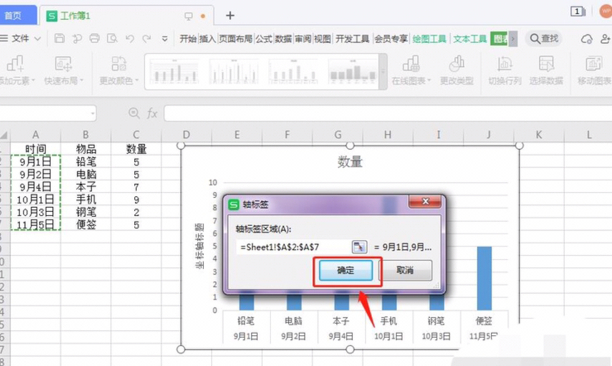Open 选择数据 select data tool
Screen dimensions: 612x366
point(546,70)
